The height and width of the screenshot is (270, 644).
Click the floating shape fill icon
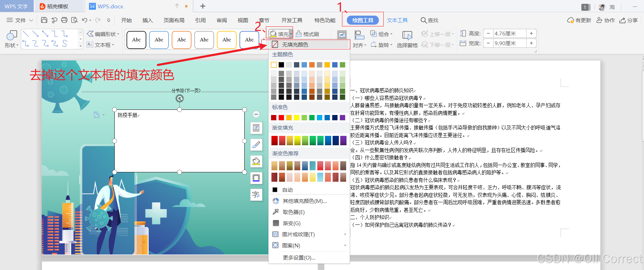[x=256, y=161]
